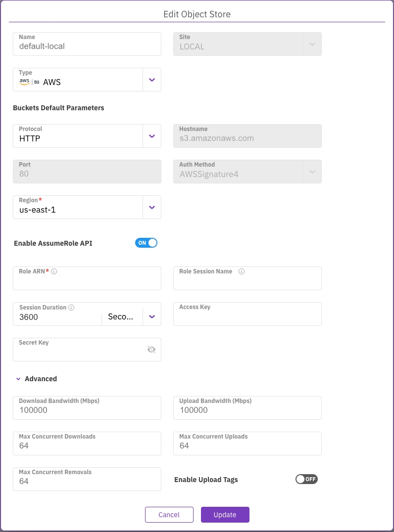
Task: Select the Max Concurrent Uploads field
Action: click(x=247, y=445)
